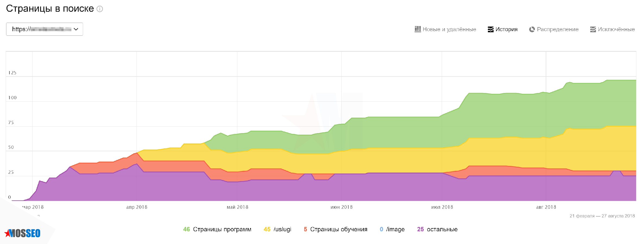Image resolution: width=644 pixels, height=244 pixels.
Task: Open the "Новые и удалённые" view
Action: pyautogui.click(x=448, y=29)
